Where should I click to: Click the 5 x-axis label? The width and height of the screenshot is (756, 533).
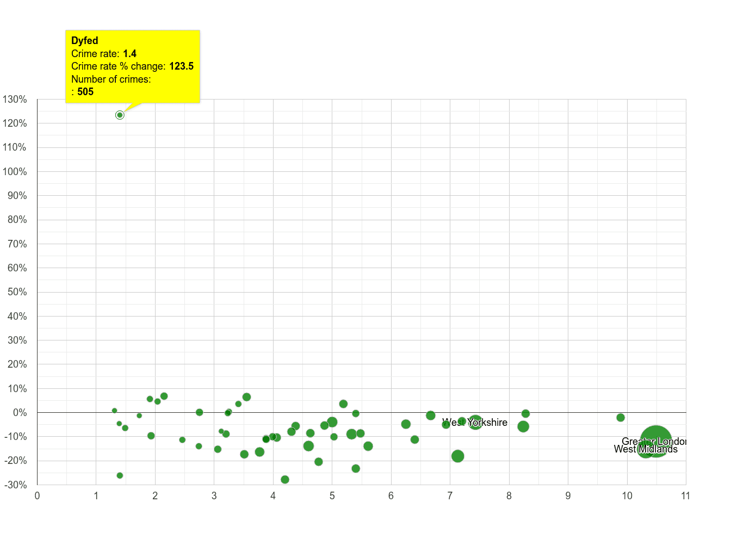coord(332,495)
